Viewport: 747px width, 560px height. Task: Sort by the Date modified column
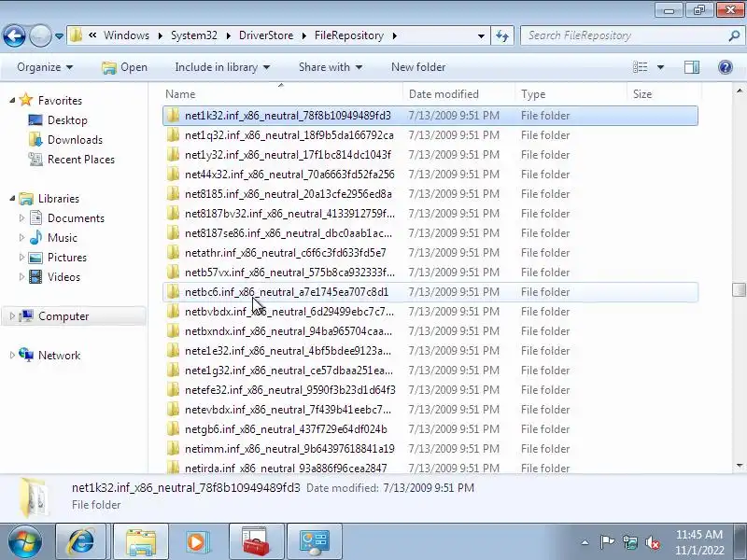(x=458, y=94)
